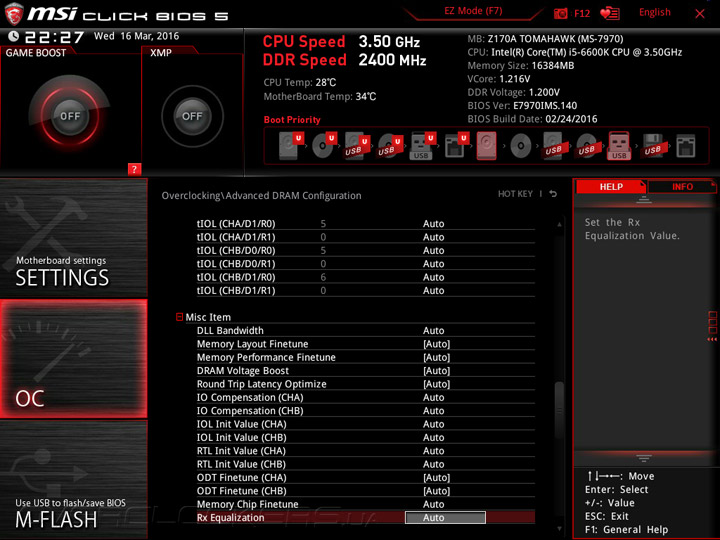Screen dimensions: 720x540
Task: Switch to EZ Mode (F7)
Action: click(x=473, y=11)
